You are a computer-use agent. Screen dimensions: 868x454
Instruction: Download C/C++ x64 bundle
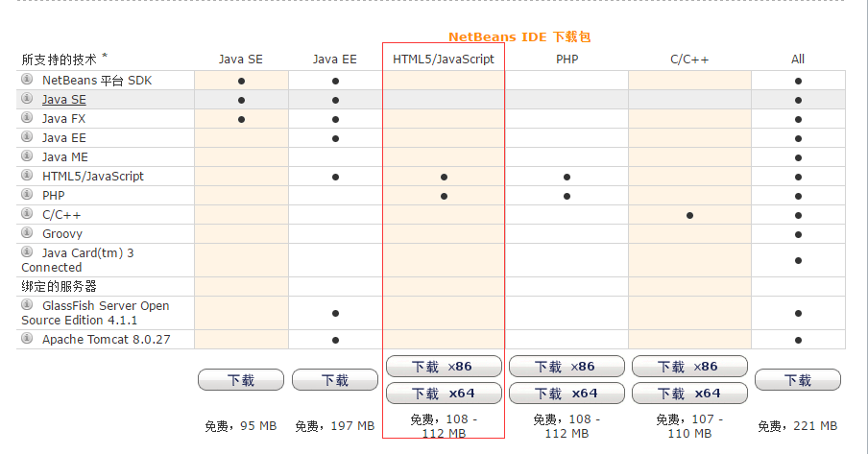click(689, 394)
